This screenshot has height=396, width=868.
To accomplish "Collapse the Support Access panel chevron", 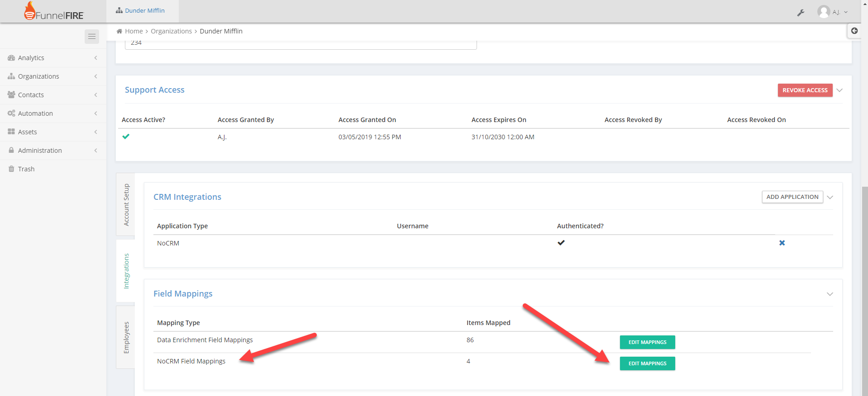I will (x=839, y=90).
